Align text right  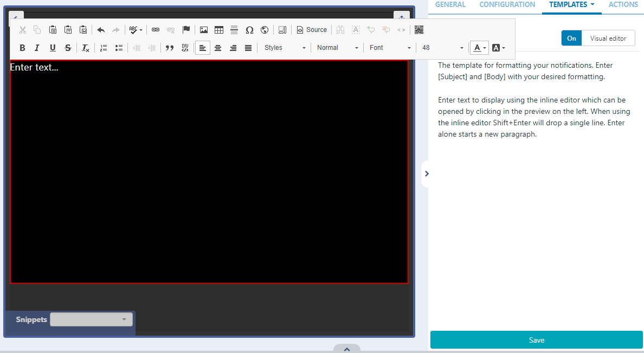pos(233,48)
